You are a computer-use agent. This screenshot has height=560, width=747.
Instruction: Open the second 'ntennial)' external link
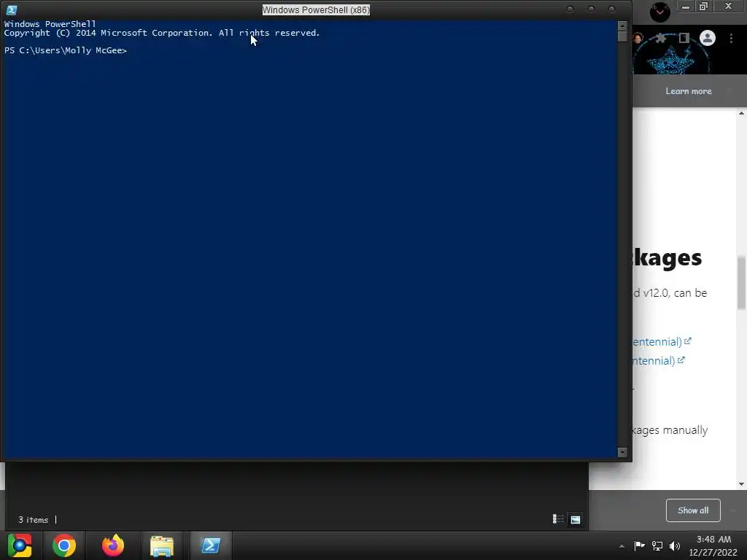pyautogui.click(x=659, y=360)
